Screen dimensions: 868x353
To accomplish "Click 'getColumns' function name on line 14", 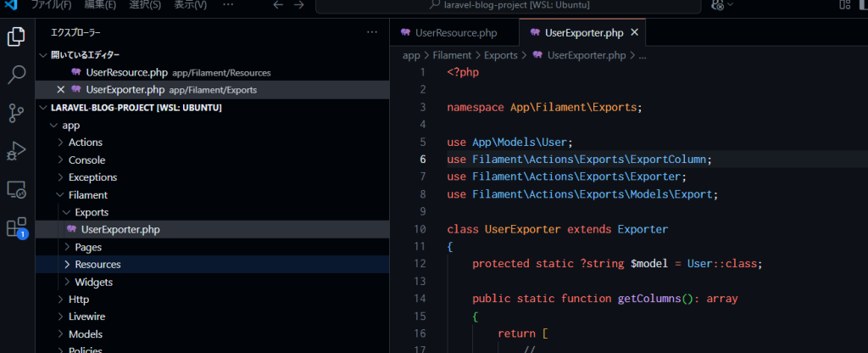I will 648,299.
